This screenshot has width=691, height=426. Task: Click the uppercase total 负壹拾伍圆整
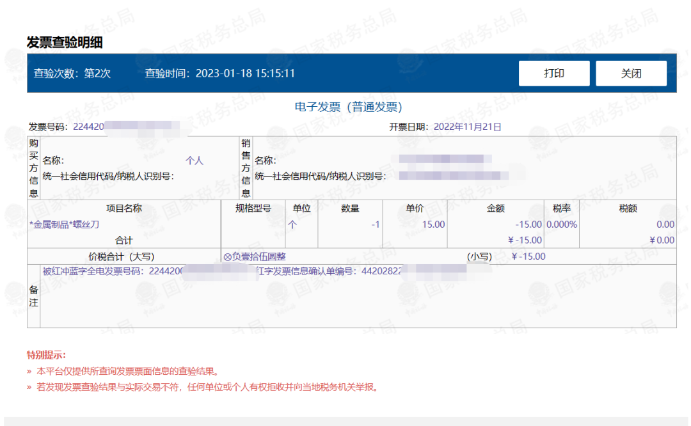tap(262, 256)
